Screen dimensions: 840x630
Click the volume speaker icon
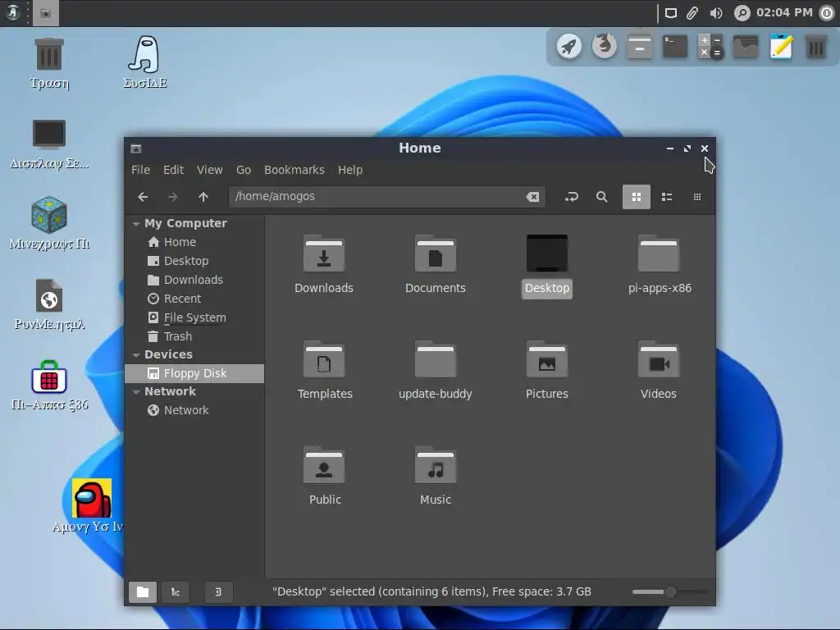tap(715, 13)
